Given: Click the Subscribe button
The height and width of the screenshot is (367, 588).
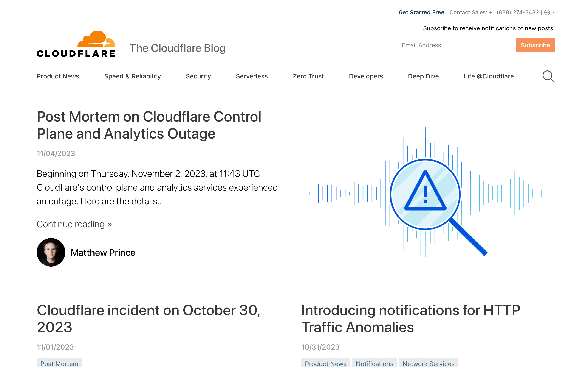Looking at the screenshot, I should tap(535, 45).
